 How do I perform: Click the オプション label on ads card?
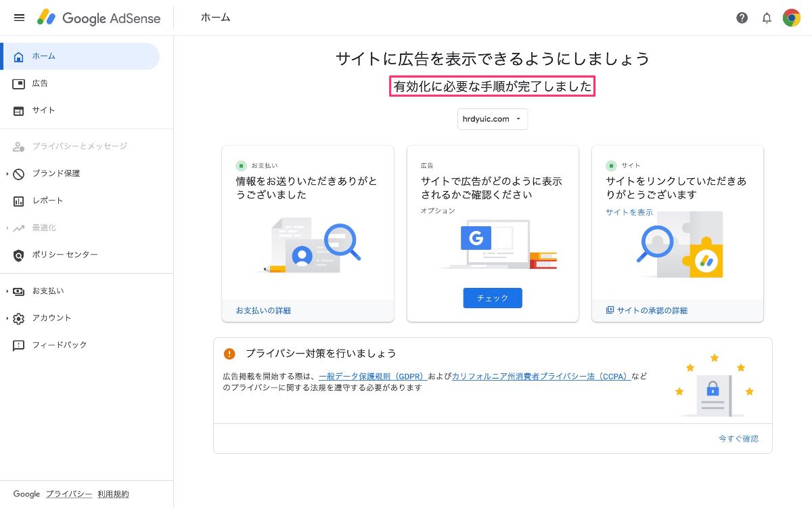(x=438, y=211)
